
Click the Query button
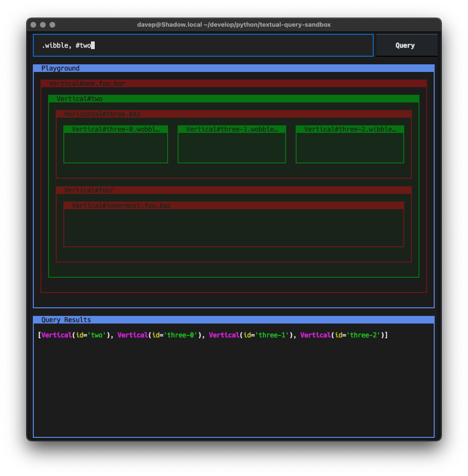[405, 45]
